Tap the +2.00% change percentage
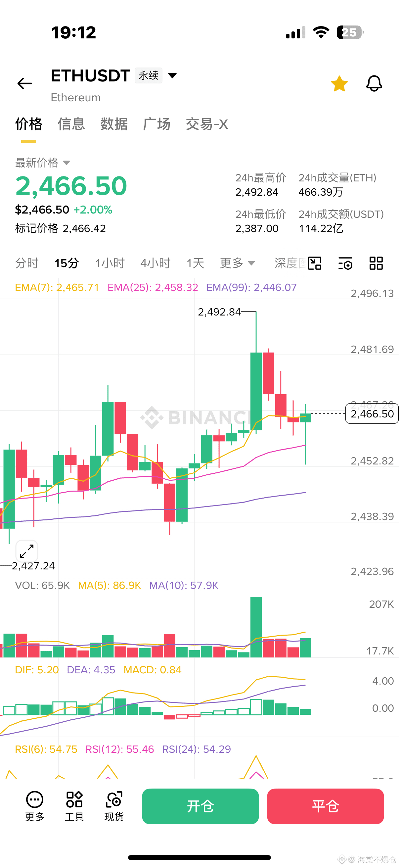Screen dimensions: 399x868 pyautogui.click(x=93, y=210)
